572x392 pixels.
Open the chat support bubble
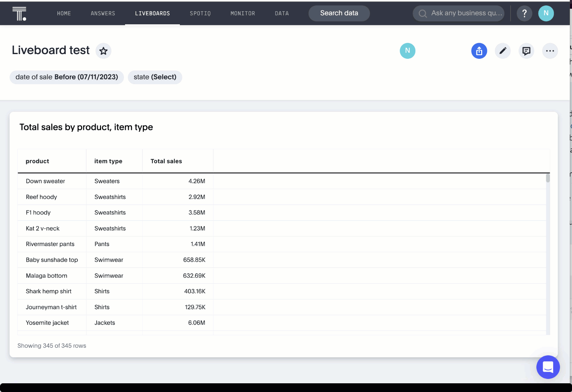548,367
